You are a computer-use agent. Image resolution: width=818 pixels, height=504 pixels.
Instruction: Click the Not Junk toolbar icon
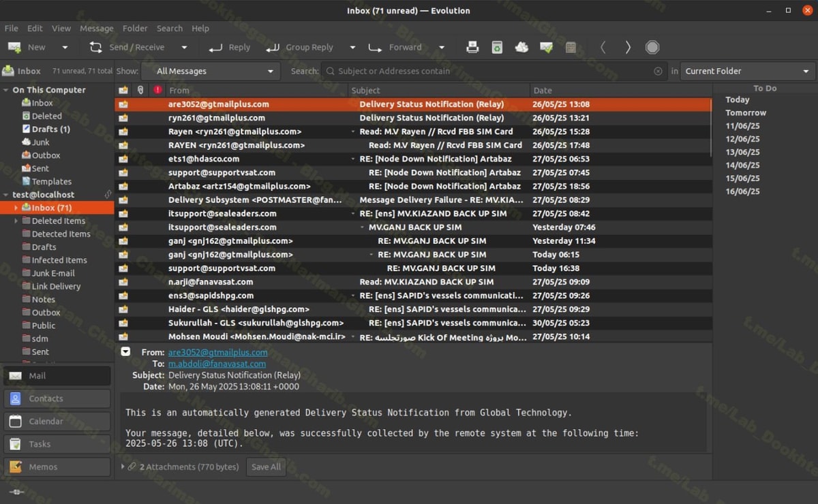coord(546,47)
